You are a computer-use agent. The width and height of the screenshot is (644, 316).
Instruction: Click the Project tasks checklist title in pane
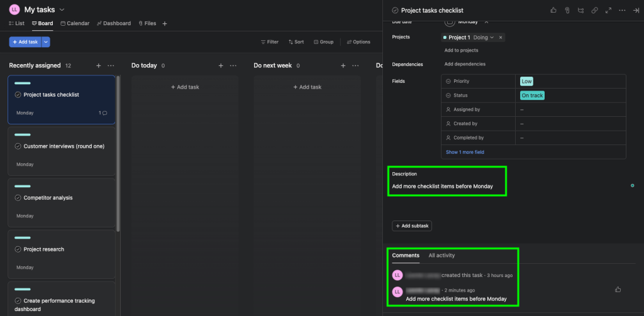point(432,10)
